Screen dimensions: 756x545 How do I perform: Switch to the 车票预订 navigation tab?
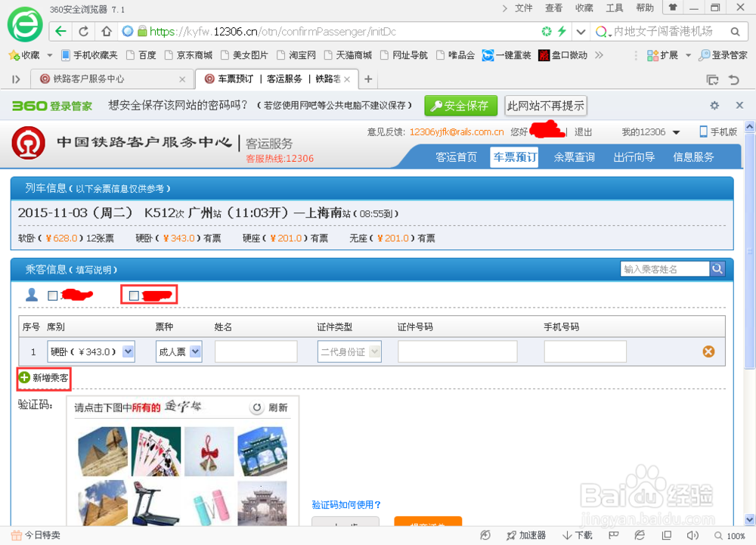(x=514, y=157)
